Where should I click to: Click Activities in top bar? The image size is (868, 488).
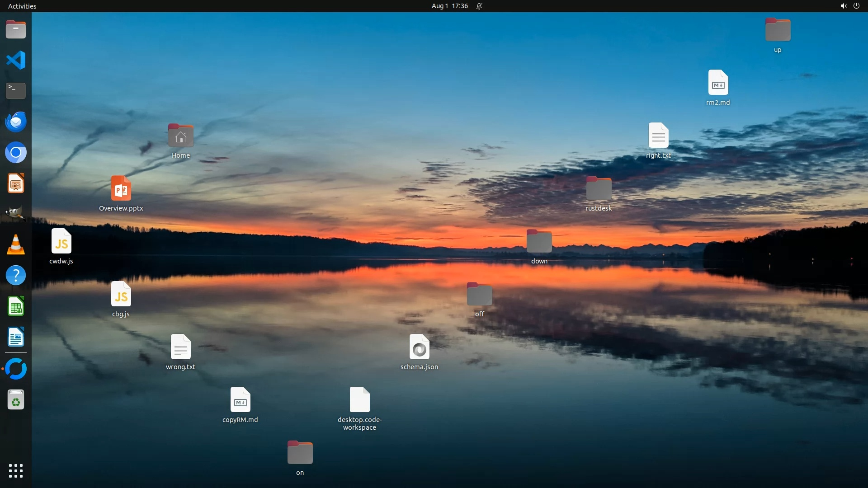point(22,6)
